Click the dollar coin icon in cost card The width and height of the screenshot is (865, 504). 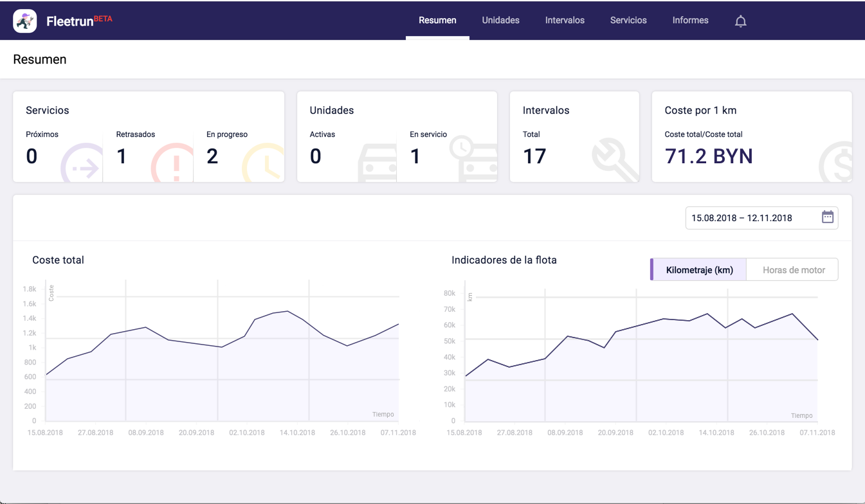836,163
